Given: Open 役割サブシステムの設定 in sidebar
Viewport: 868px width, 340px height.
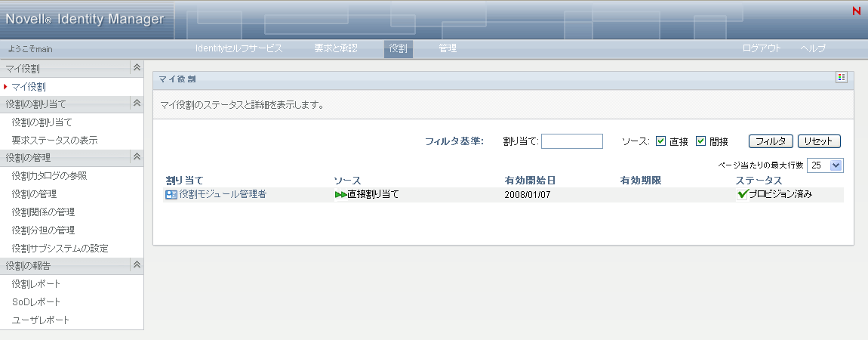Looking at the screenshot, I should [x=60, y=248].
